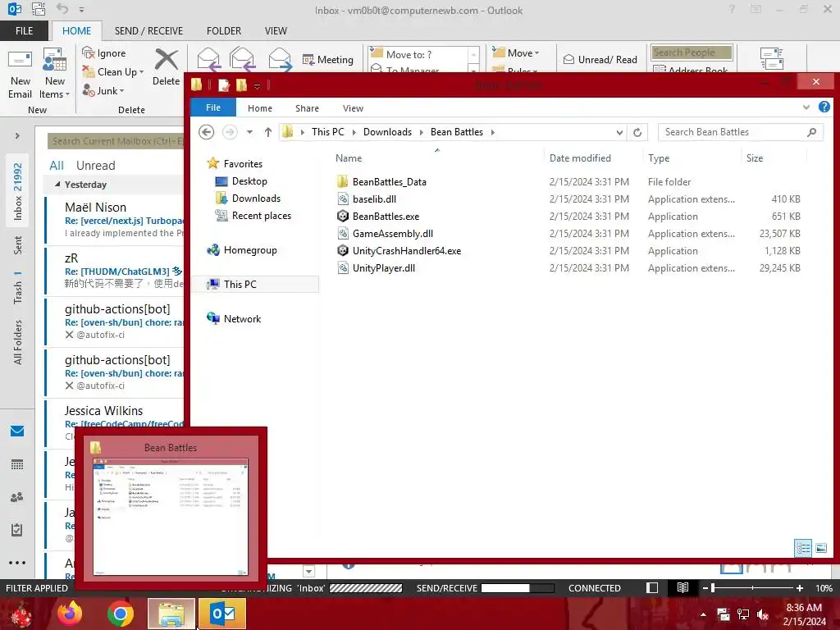Open Tasks view icon in Outlook
This screenshot has height=630, width=840.
tap(17, 530)
